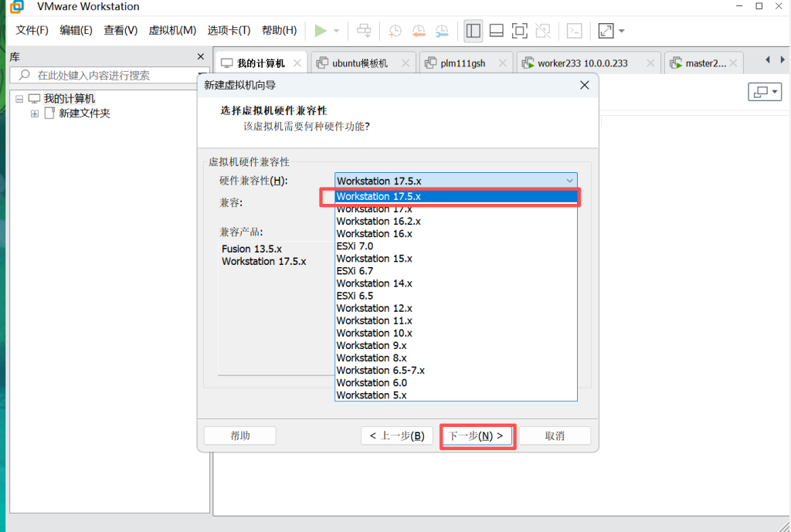Click the Take Snapshot clock icon
This screenshot has height=532, width=791.
[395, 31]
